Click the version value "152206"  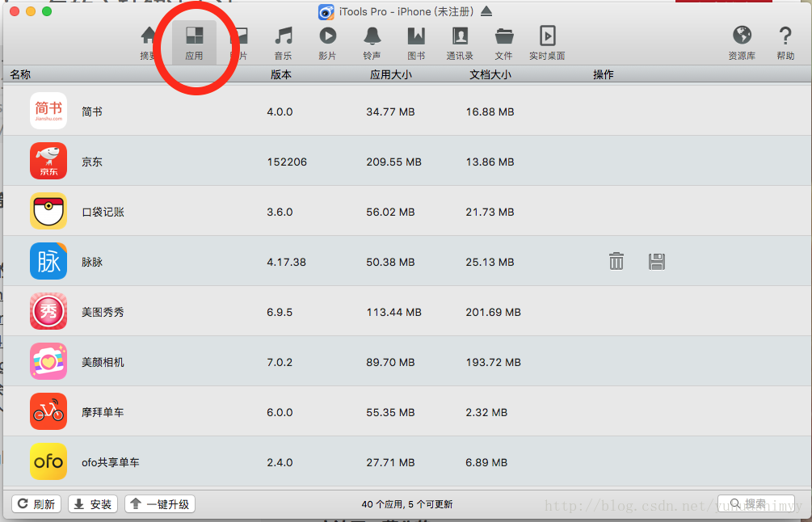point(287,162)
